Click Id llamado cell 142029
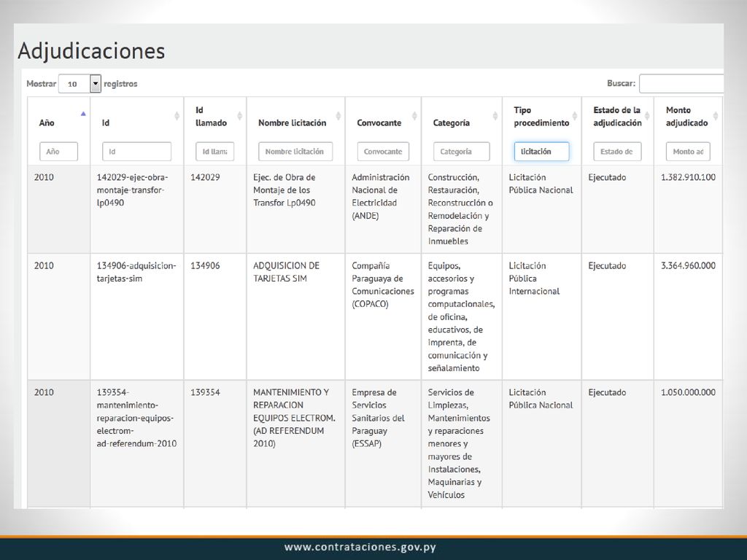Viewport: 747px width, 560px height. (x=205, y=177)
